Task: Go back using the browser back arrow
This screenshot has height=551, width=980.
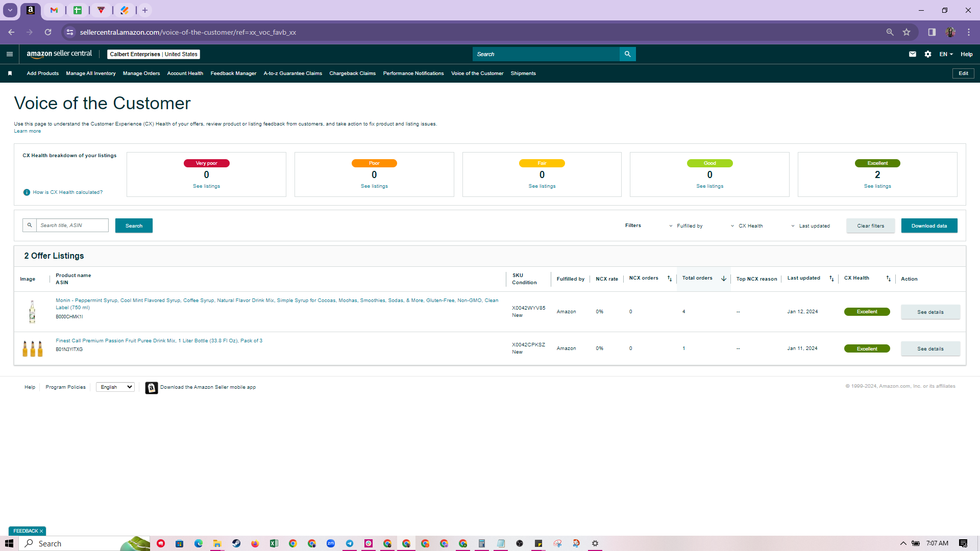Action: click(11, 32)
